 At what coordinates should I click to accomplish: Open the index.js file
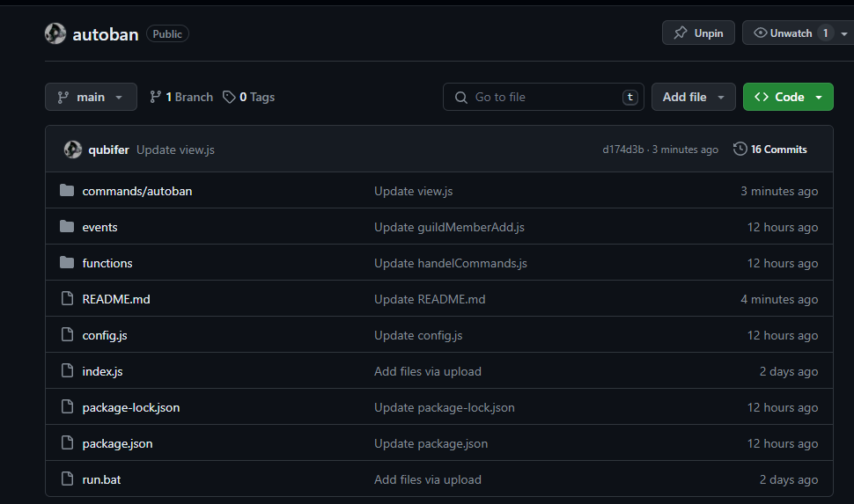tap(102, 371)
